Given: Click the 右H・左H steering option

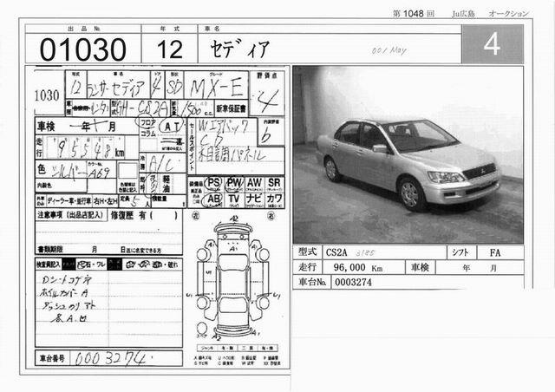Looking at the screenshot, I should [x=106, y=201].
